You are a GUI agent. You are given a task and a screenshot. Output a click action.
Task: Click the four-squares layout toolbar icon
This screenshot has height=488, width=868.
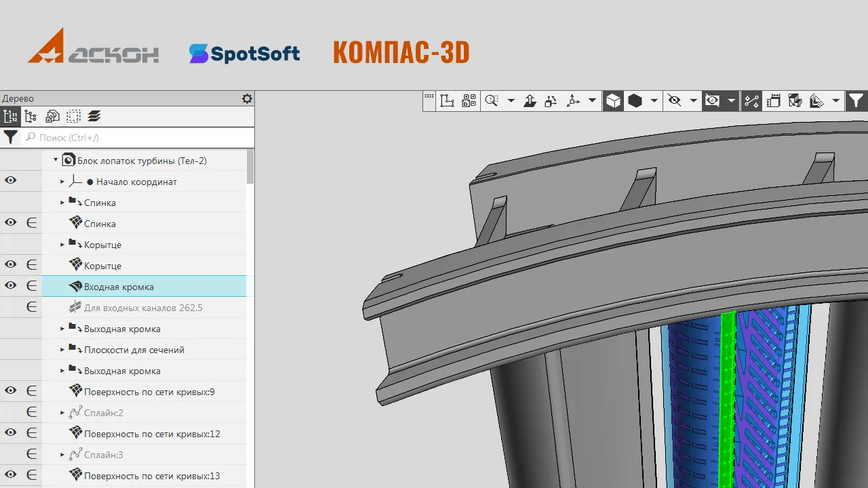[x=469, y=101]
